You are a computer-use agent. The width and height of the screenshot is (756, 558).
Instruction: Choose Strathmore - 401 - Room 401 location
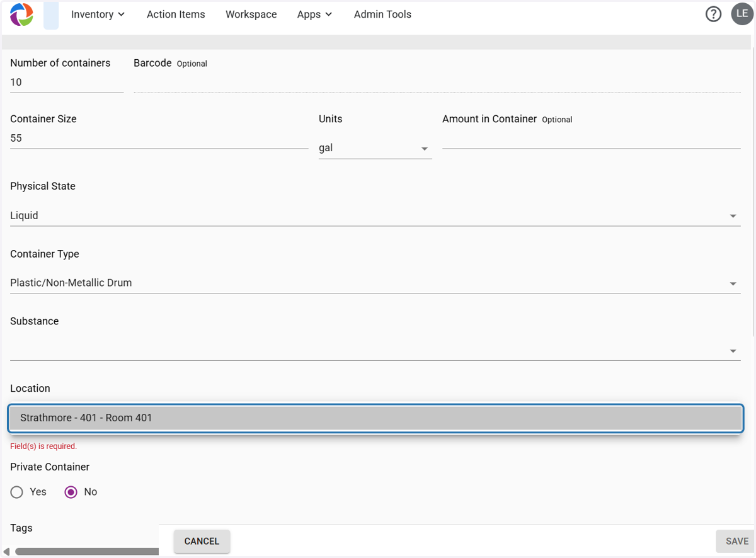click(x=375, y=418)
